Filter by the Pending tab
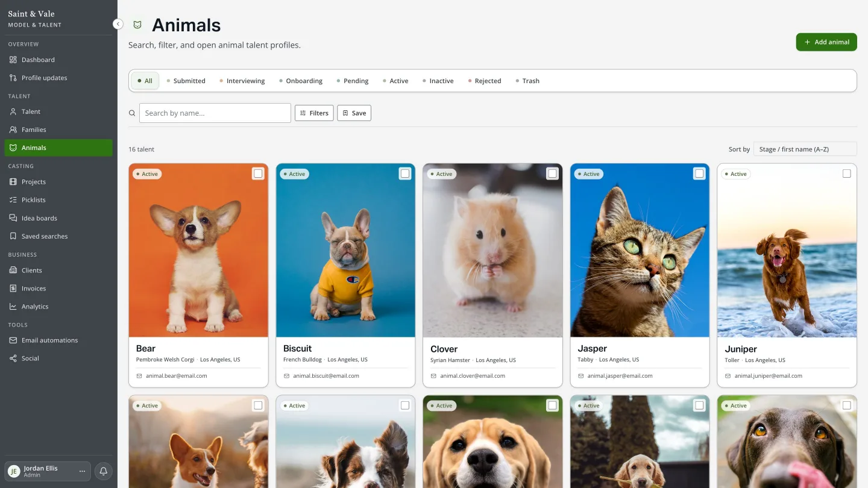The width and height of the screenshot is (868, 488). (353, 81)
